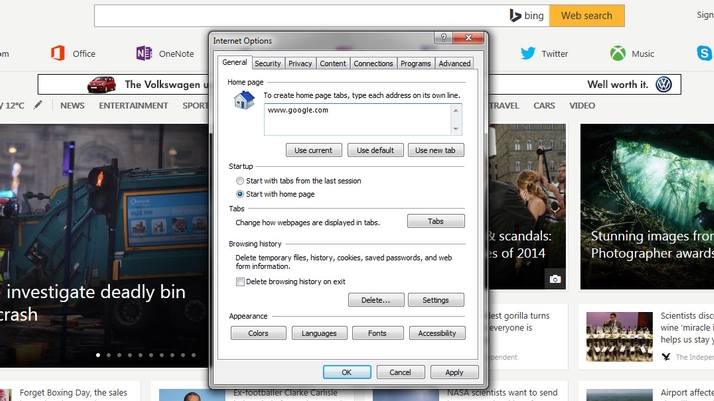Open the Colors appearance settings
This screenshot has width=714, height=401.
[x=258, y=333]
